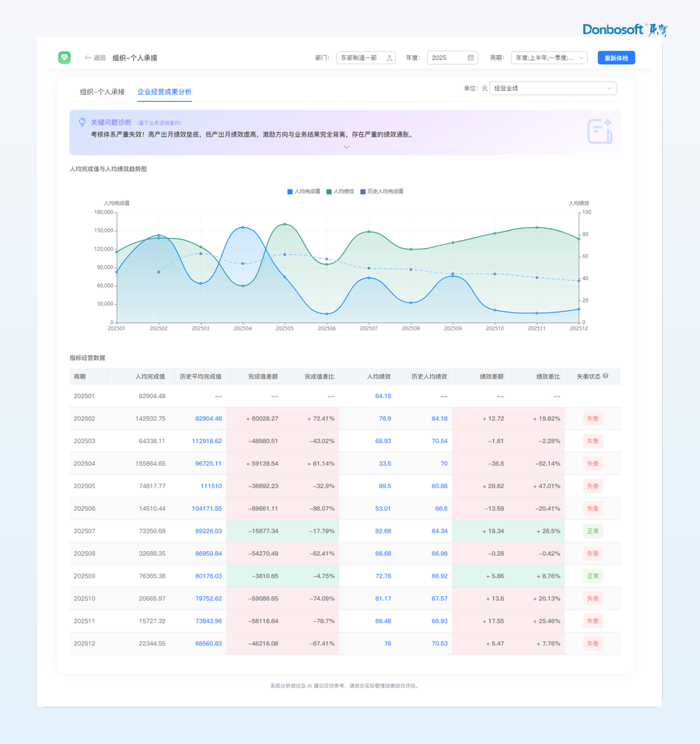Select the 企业经营成果分析 tab
700x744 pixels.
(165, 92)
